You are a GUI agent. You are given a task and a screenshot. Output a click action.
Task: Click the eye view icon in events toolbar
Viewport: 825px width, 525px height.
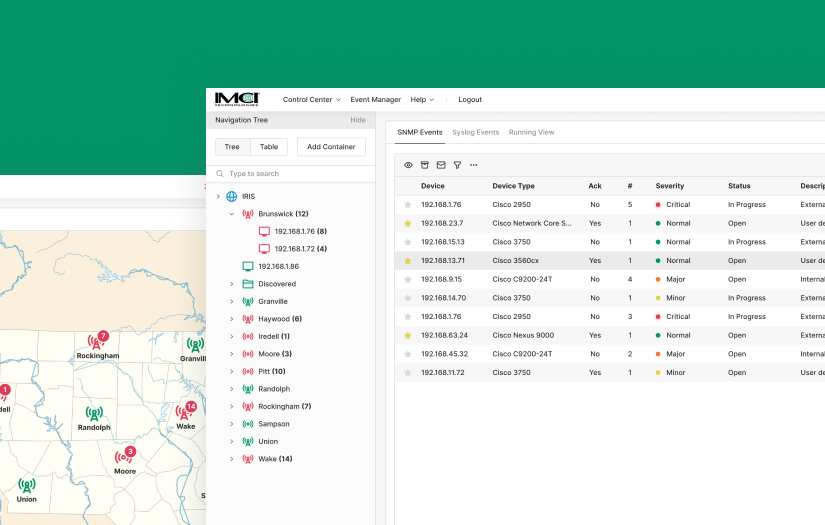coord(408,165)
